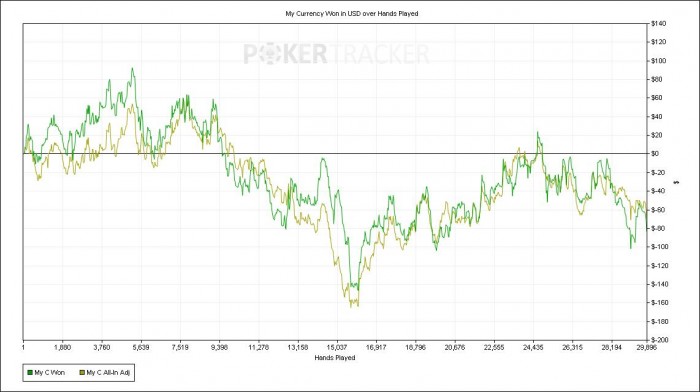Click the 28,194 x-axis tick label

612,347
